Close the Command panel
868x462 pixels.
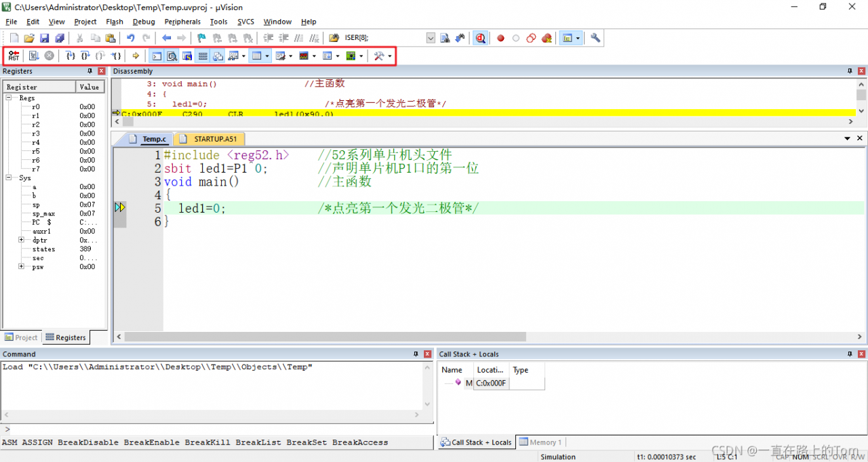click(x=427, y=354)
